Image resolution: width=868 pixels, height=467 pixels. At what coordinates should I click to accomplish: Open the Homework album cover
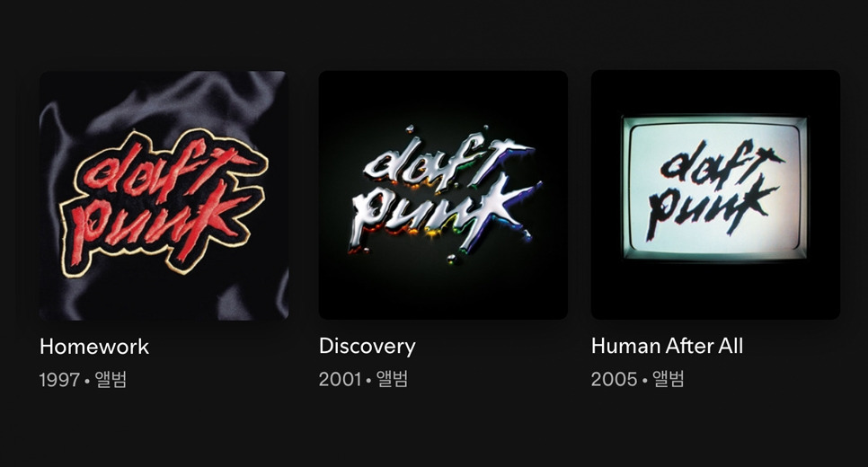[164, 195]
